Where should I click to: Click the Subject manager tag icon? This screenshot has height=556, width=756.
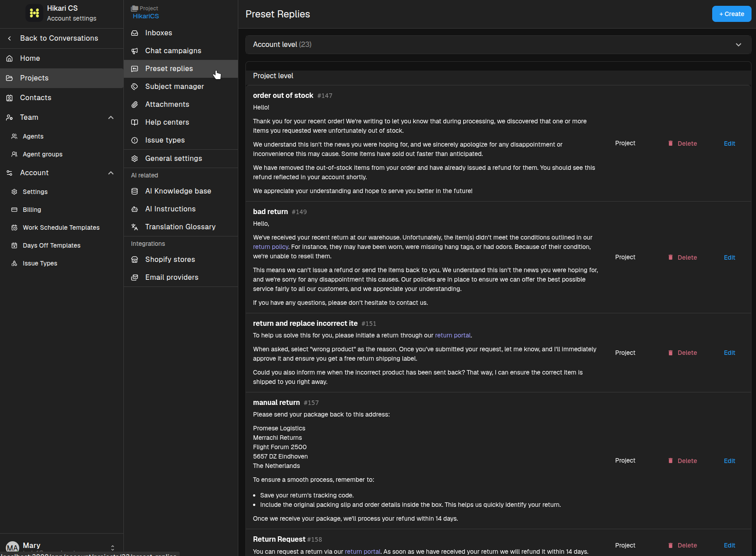tap(135, 87)
